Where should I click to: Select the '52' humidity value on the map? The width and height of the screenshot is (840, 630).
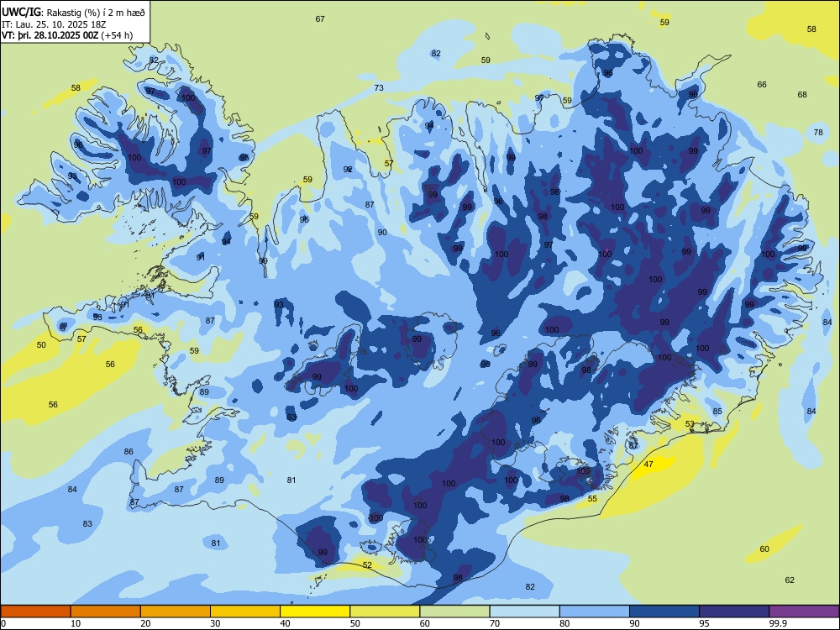click(x=367, y=564)
